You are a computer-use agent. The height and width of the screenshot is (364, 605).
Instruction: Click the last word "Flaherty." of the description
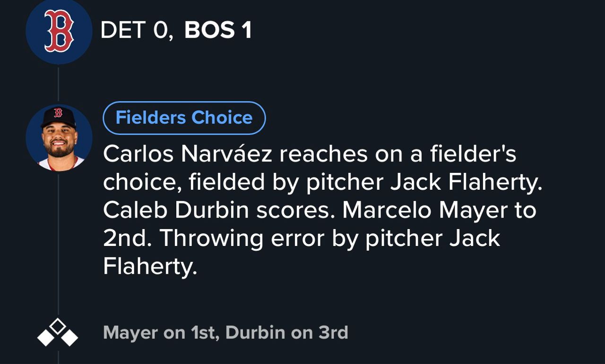(x=150, y=267)
